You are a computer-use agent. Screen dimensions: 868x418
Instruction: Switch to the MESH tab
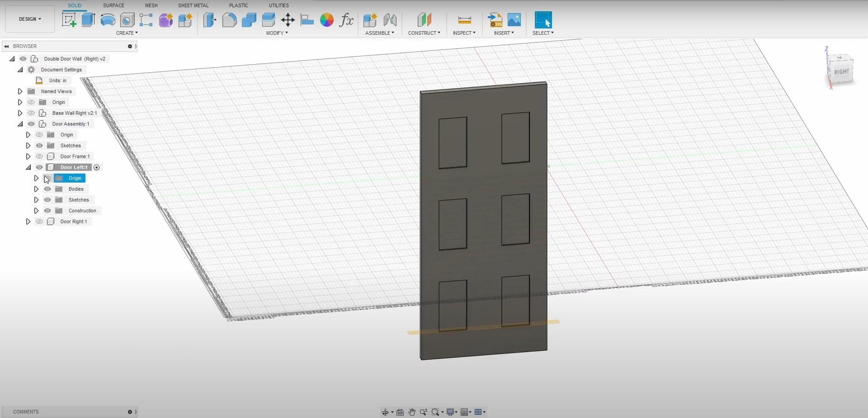[x=151, y=5]
